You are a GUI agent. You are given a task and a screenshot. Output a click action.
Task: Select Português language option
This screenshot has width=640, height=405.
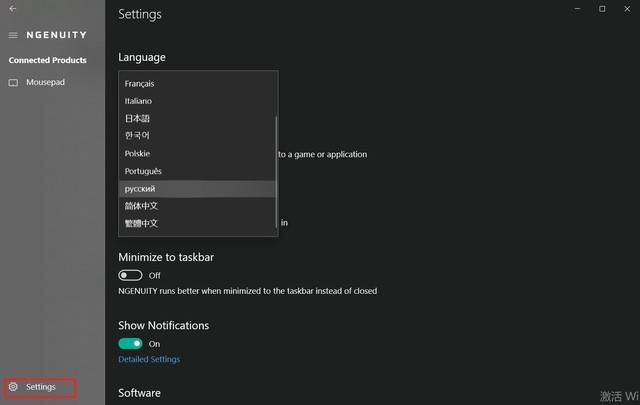[x=198, y=171]
